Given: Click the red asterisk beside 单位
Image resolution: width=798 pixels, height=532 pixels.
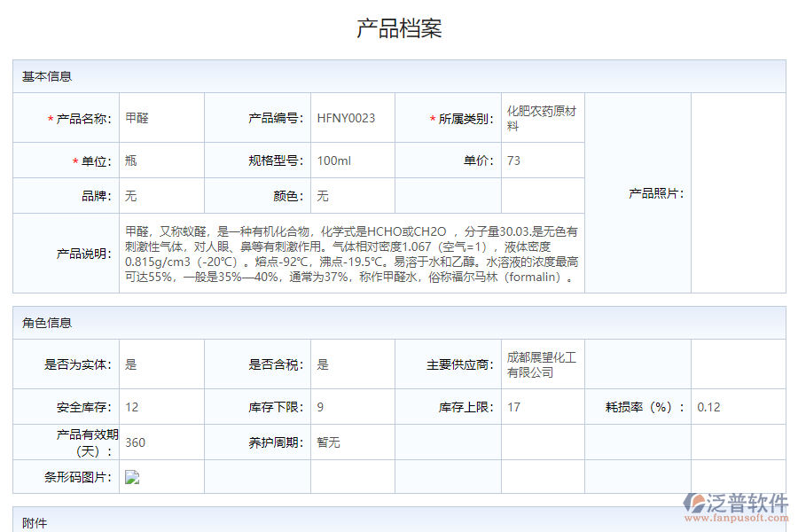Looking at the screenshot, I should (74, 160).
